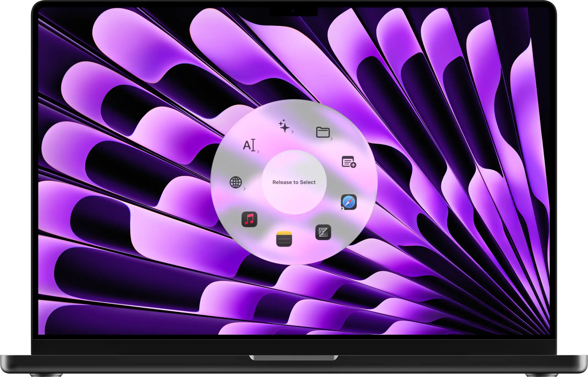Click the new note with plus icon
Screen dimensions: 588x377
(349, 162)
